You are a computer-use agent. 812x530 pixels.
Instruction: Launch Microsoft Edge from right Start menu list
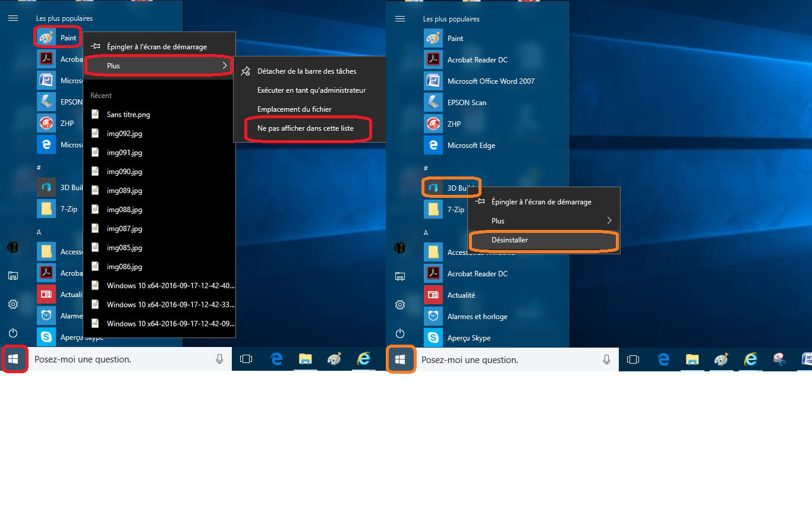459,145
